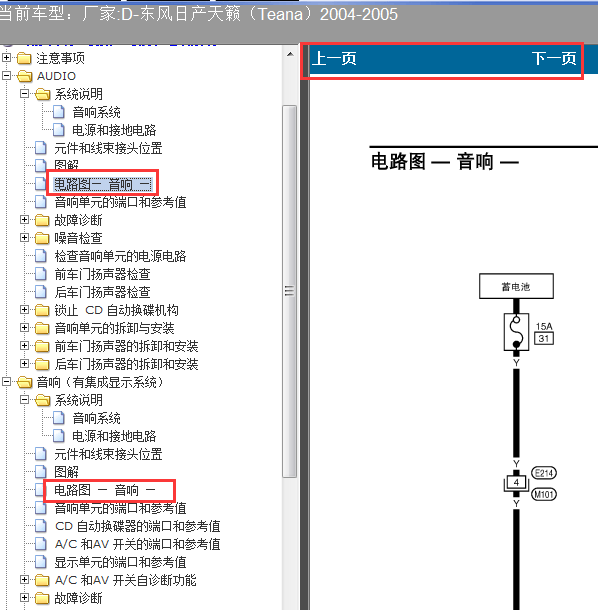Screen dimensions: 598x610
Task: Click fuse number 31 in diagram
Action: point(544,338)
